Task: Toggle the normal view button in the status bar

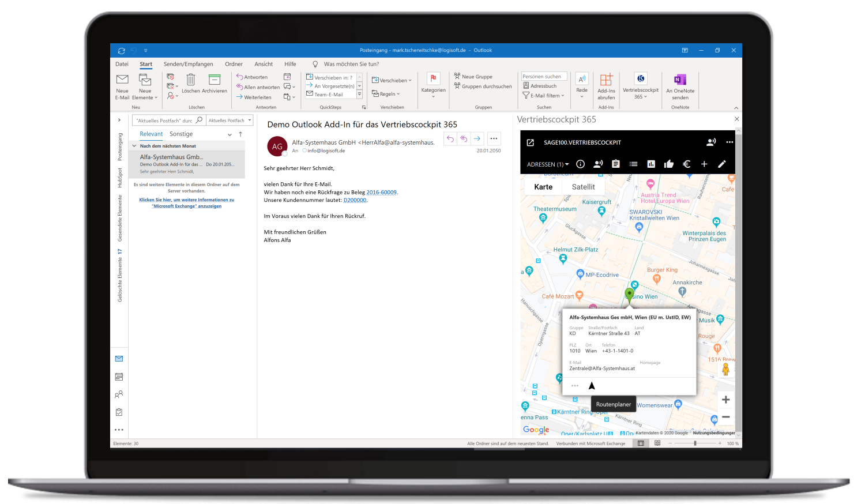Action: click(x=641, y=443)
